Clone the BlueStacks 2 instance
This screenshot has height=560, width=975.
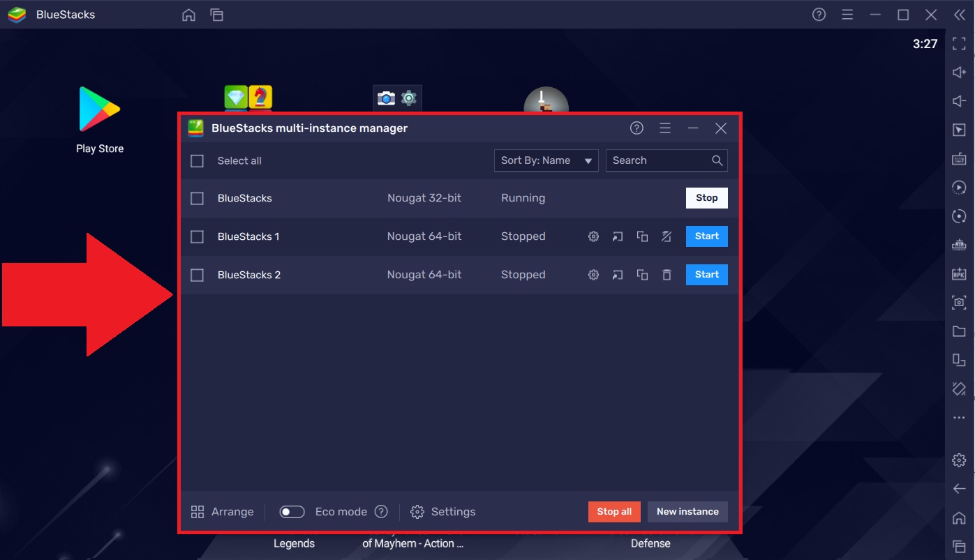click(642, 275)
